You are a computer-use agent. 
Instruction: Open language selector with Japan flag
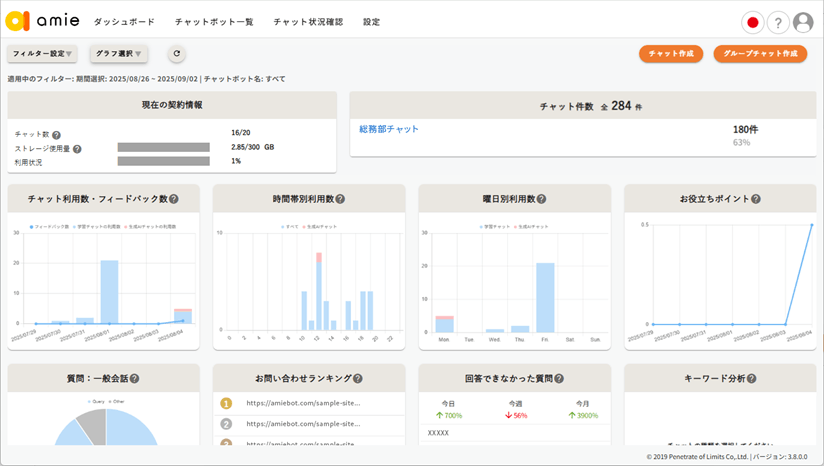point(753,23)
